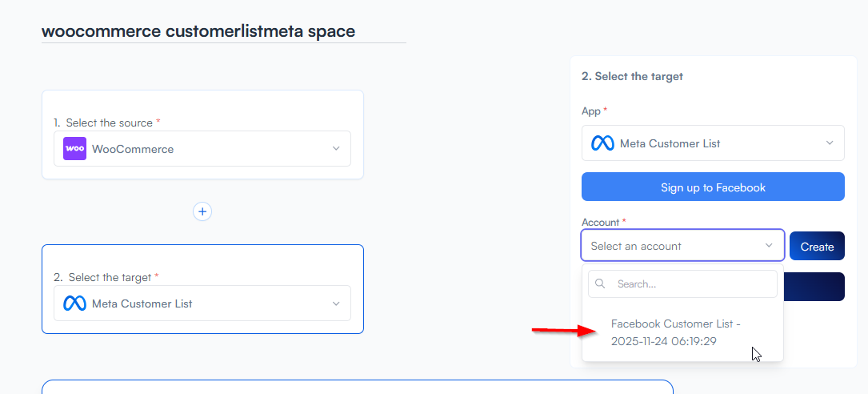Image resolution: width=868 pixels, height=394 pixels.
Task: Click the plus icon between the steps
Action: pos(202,211)
